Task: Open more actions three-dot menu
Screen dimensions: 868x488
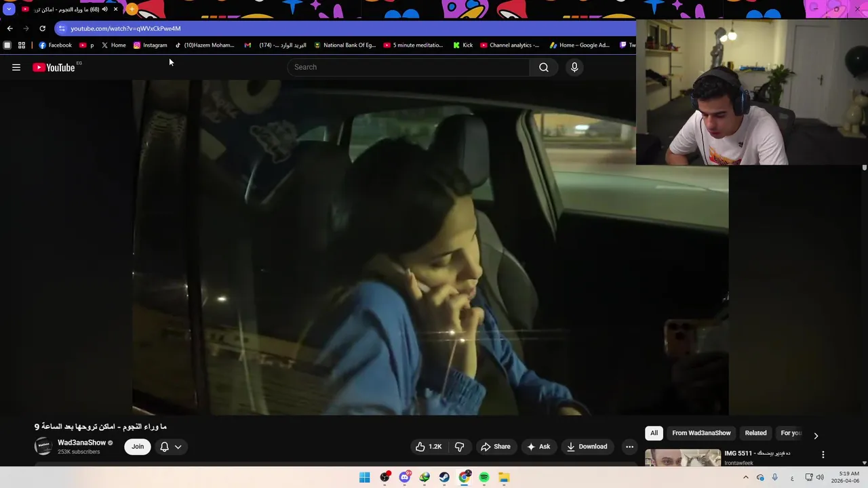Action: point(629,447)
